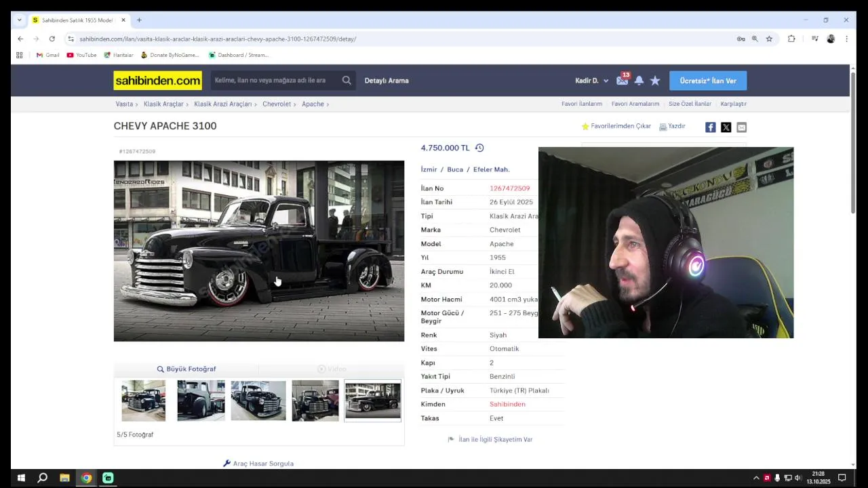Select third photo thumbnail
The image size is (868, 488).
tap(258, 401)
